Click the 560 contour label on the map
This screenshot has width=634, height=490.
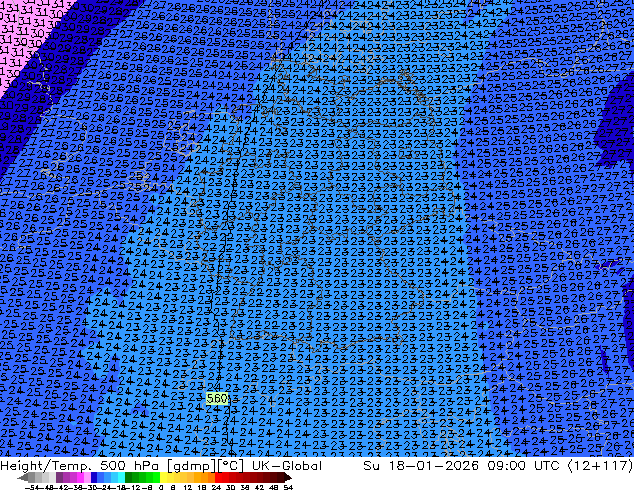tap(217, 399)
